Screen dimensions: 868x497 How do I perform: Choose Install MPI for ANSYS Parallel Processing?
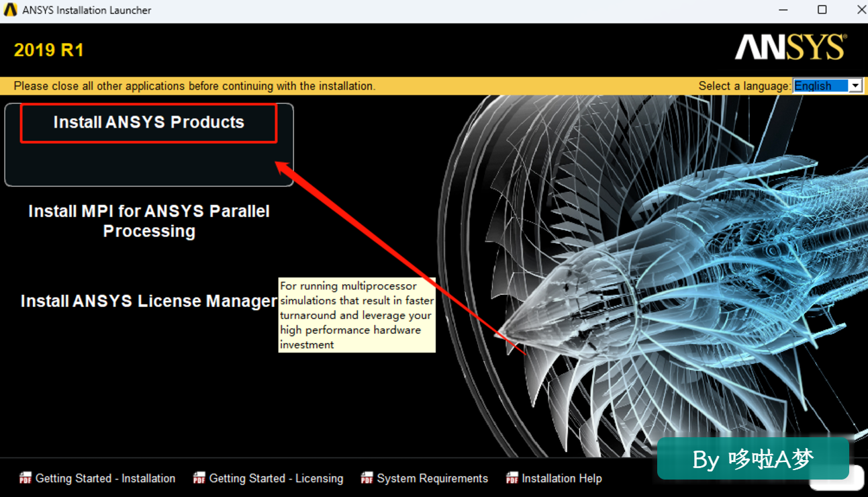pyautogui.click(x=149, y=221)
